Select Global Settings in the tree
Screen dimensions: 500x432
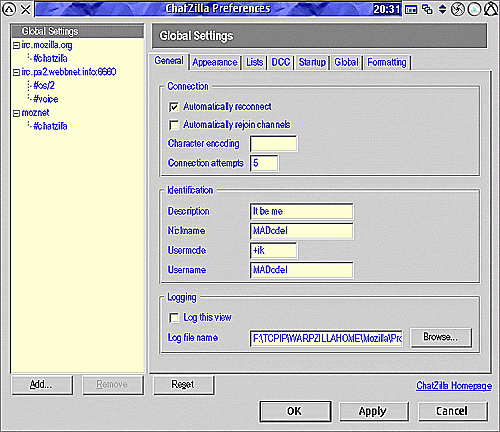click(x=78, y=31)
